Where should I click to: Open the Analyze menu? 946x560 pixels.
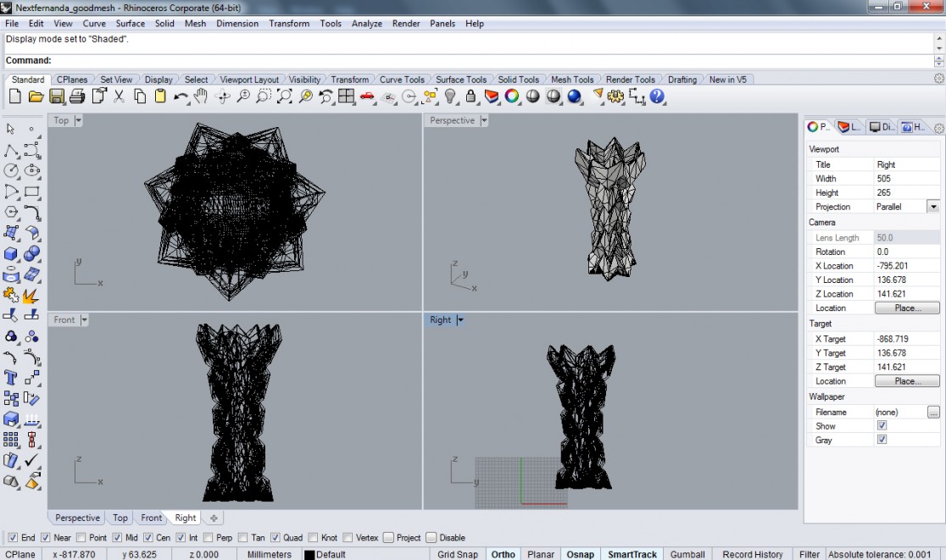[x=366, y=24]
